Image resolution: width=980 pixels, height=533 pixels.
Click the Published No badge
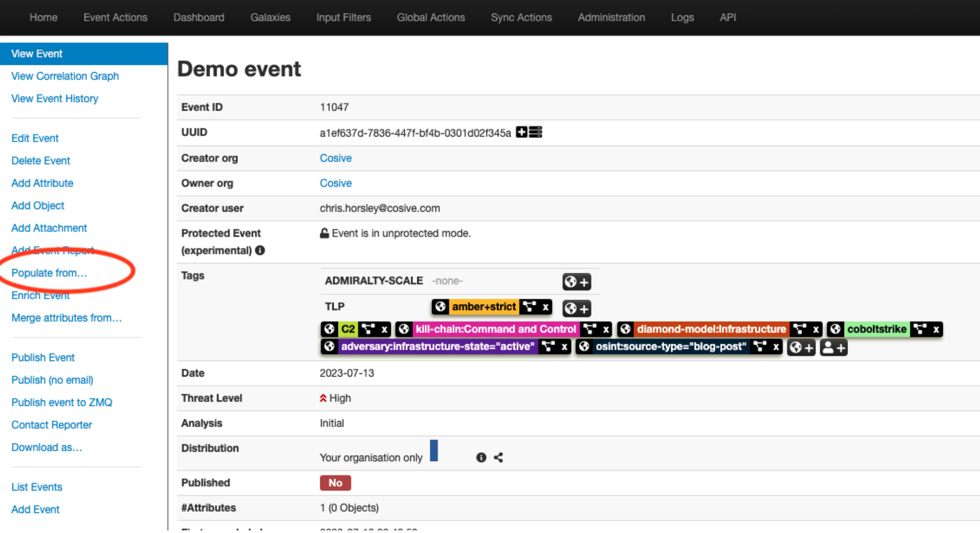pyautogui.click(x=335, y=482)
